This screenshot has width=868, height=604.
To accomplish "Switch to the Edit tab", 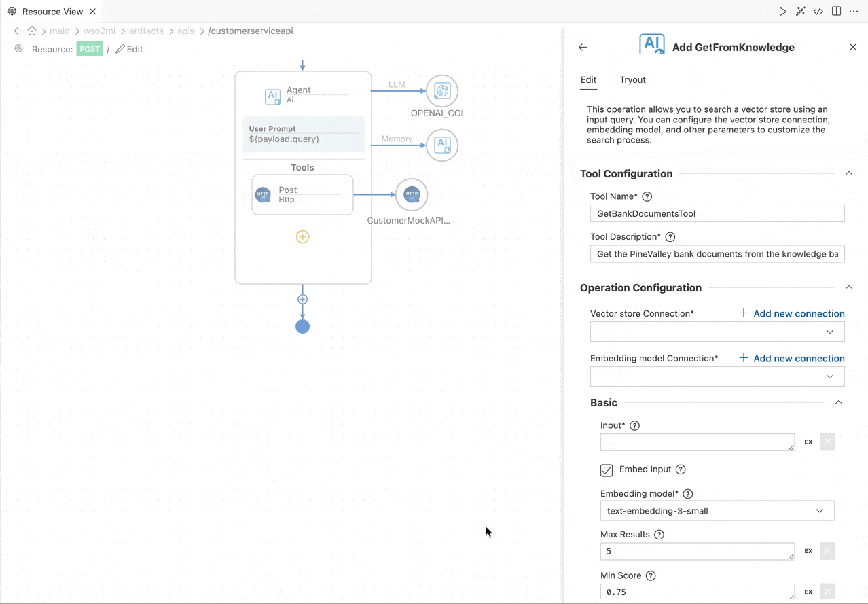I will (588, 79).
